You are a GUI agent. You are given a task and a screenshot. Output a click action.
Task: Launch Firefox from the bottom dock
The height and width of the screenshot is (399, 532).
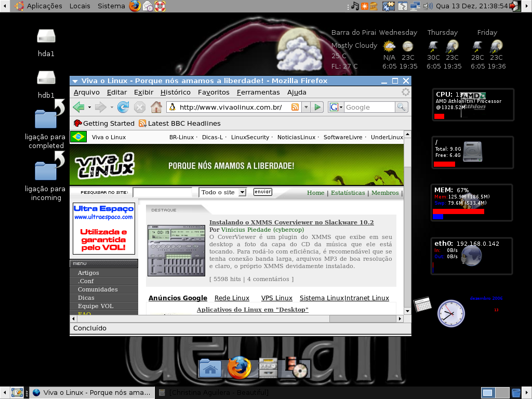point(239,367)
